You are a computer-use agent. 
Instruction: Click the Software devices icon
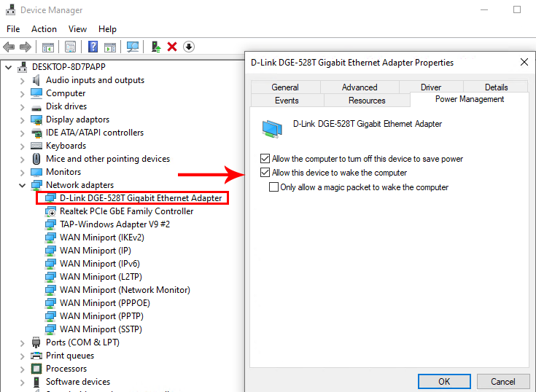(x=36, y=382)
